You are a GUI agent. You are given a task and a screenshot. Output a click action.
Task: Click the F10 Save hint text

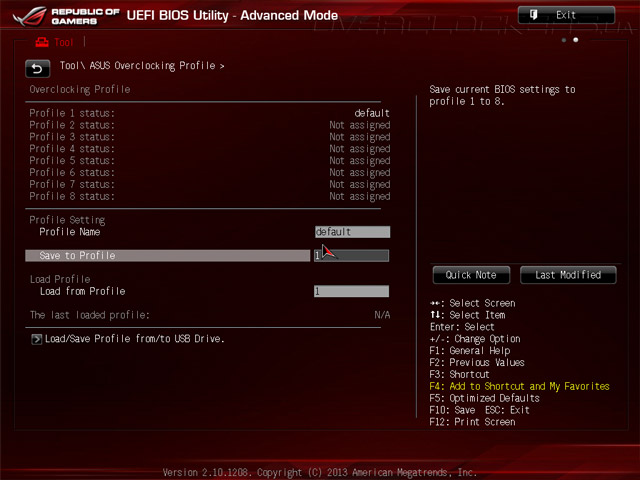452,410
